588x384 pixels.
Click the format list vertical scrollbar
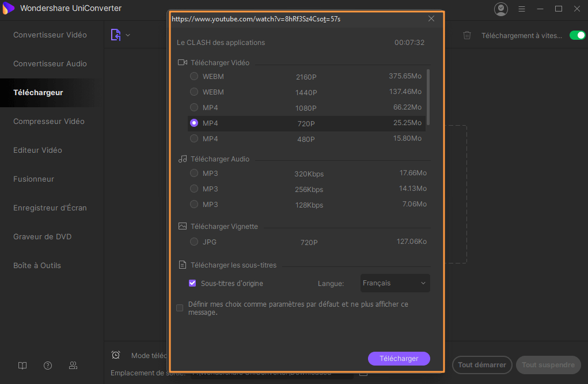428,97
